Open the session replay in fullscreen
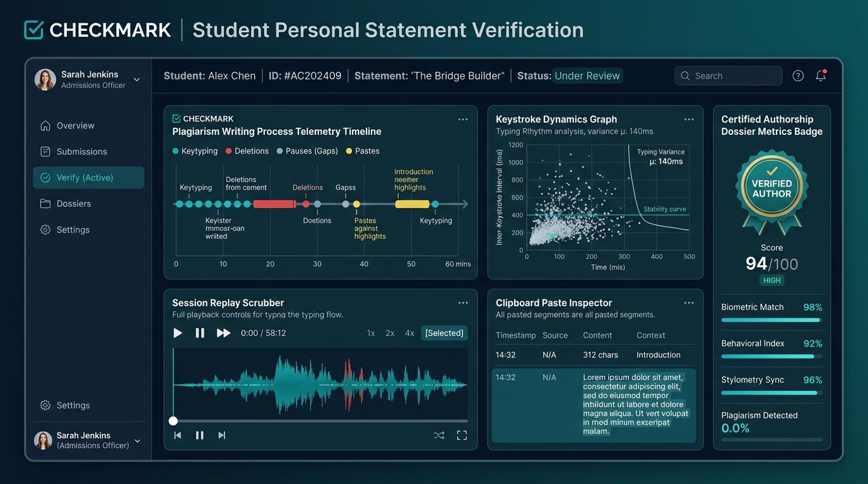This screenshot has height=484, width=868. [x=462, y=435]
